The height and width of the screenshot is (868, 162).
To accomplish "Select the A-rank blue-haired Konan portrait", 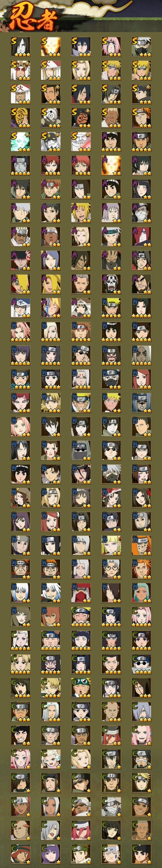I will point(50,261).
